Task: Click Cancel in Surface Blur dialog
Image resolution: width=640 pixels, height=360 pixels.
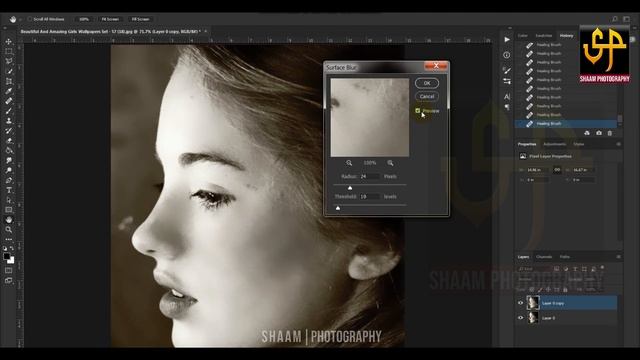Action: 427,96
